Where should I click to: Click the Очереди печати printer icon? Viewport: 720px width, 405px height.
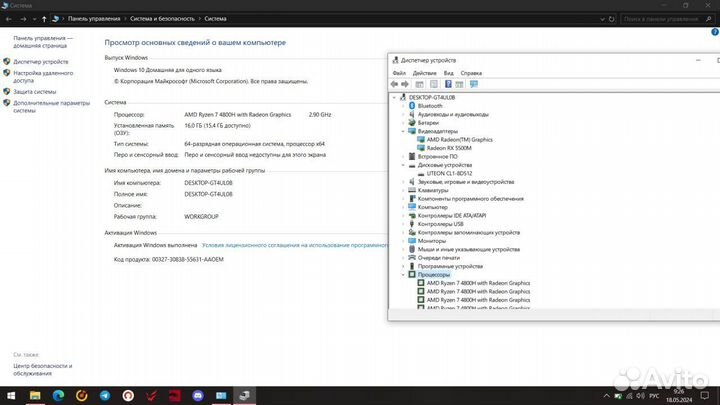point(412,258)
